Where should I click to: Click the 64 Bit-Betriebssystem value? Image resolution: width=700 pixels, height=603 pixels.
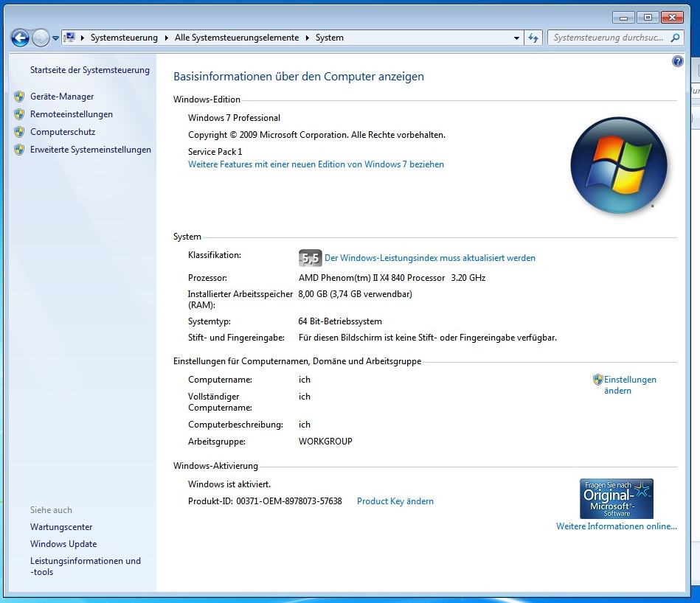pos(340,321)
